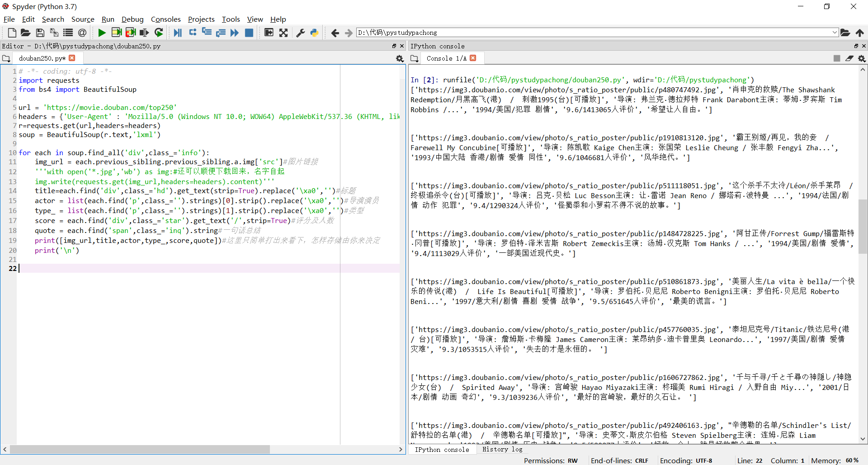Select the Console 1/A tab
Viewport: 868px width, 465px height.
click(446, 58)
